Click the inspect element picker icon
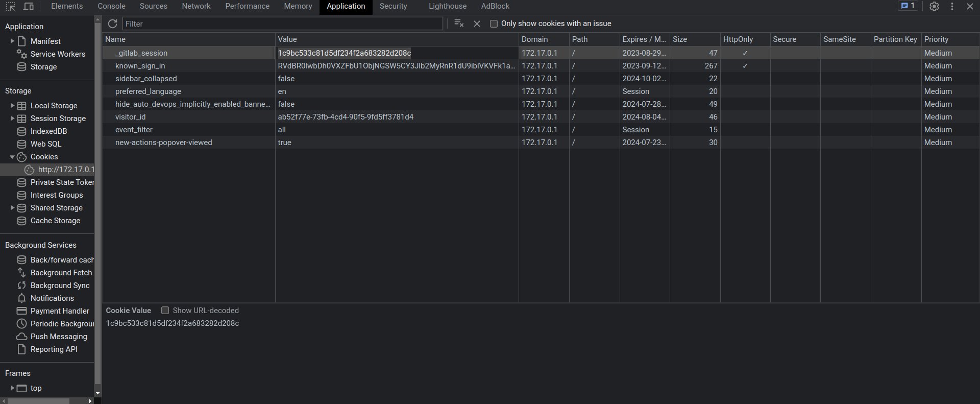The width and height of the screenshot is (980, 404). point(10,7)
